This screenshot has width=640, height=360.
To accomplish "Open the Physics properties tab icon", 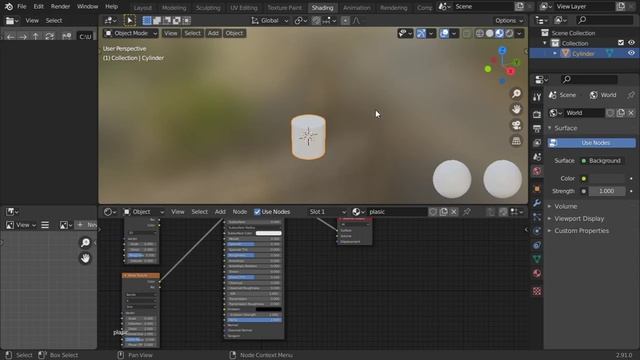I will [x=537, y=231].
